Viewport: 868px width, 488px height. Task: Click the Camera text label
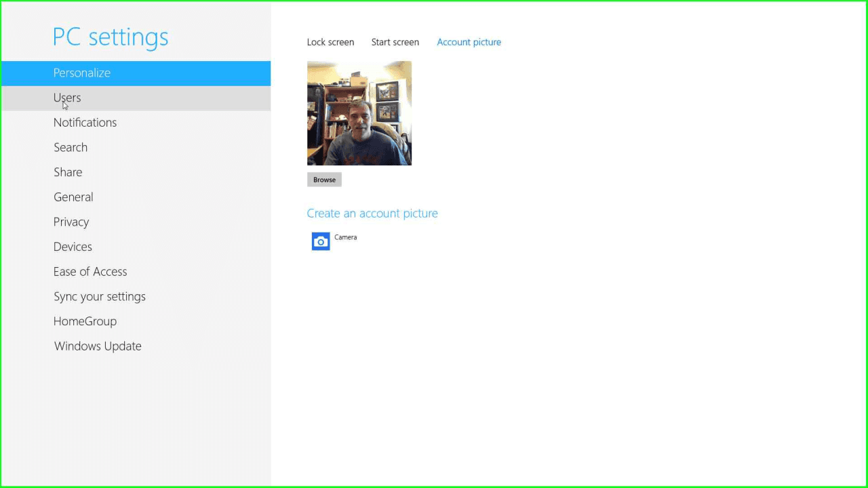[x=345, y=237]
